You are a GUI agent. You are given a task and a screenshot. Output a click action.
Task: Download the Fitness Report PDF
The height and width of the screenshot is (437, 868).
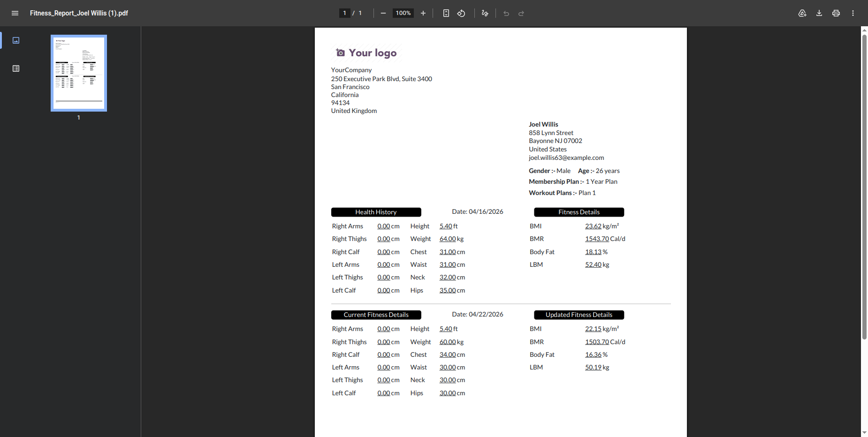pyautogui.click(x=819, y=13)
